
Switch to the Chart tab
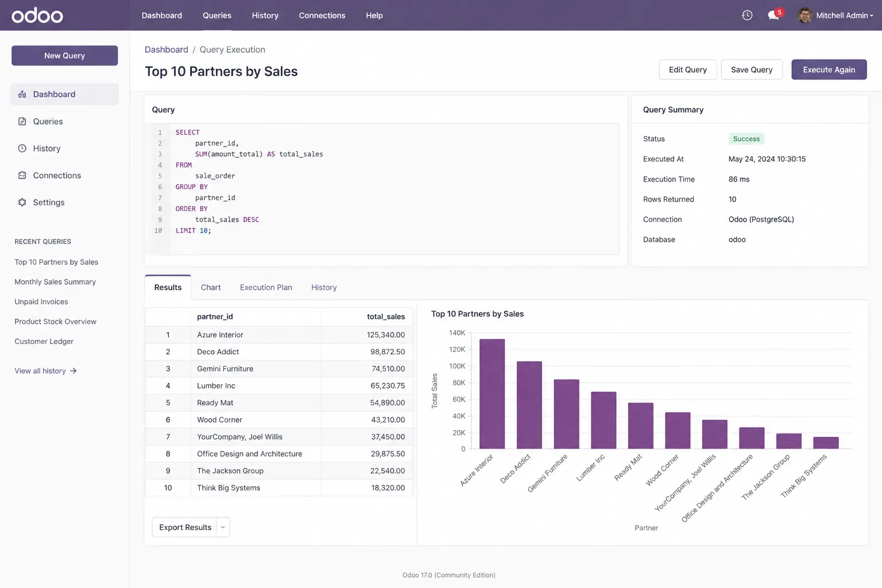(211, 287)
